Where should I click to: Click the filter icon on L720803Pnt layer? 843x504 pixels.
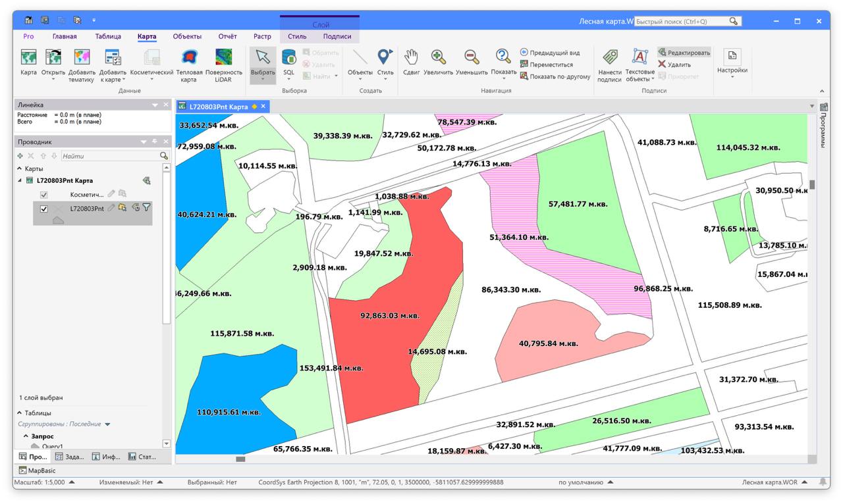tap(147, 208)
